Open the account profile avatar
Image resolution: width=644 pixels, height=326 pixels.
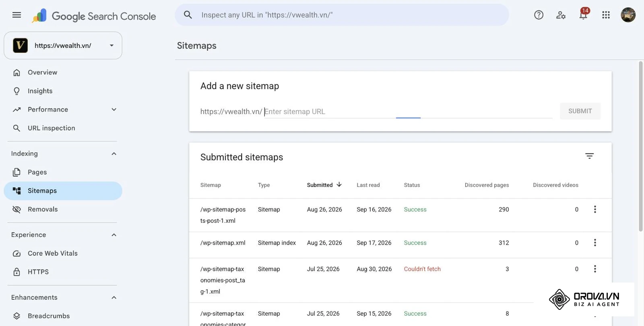tap(628, 15)
